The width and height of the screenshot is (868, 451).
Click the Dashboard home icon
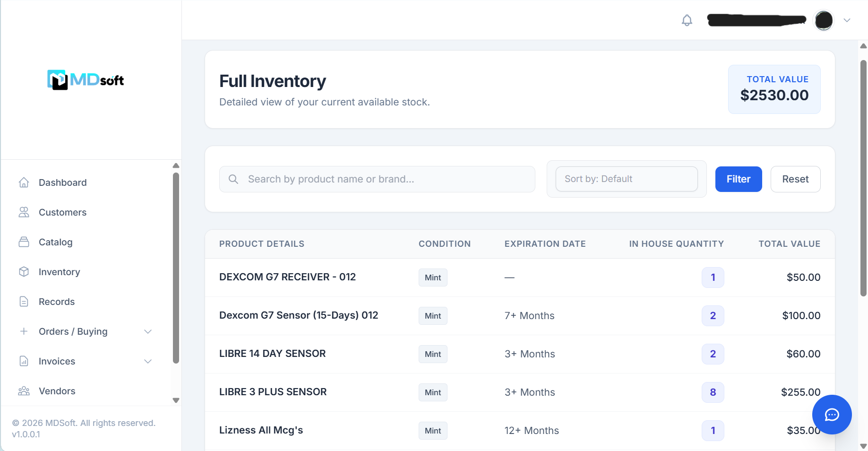pyautogui.click(x=24, y=182)
